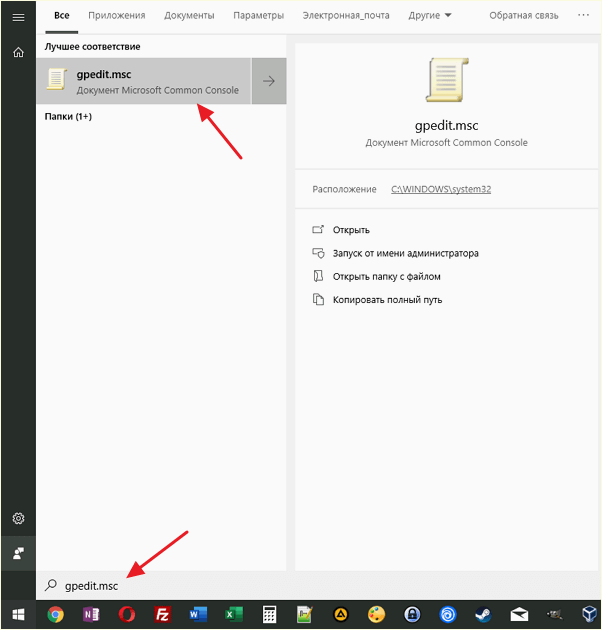Launch Microsoft Excel from the taskbar

234,615
